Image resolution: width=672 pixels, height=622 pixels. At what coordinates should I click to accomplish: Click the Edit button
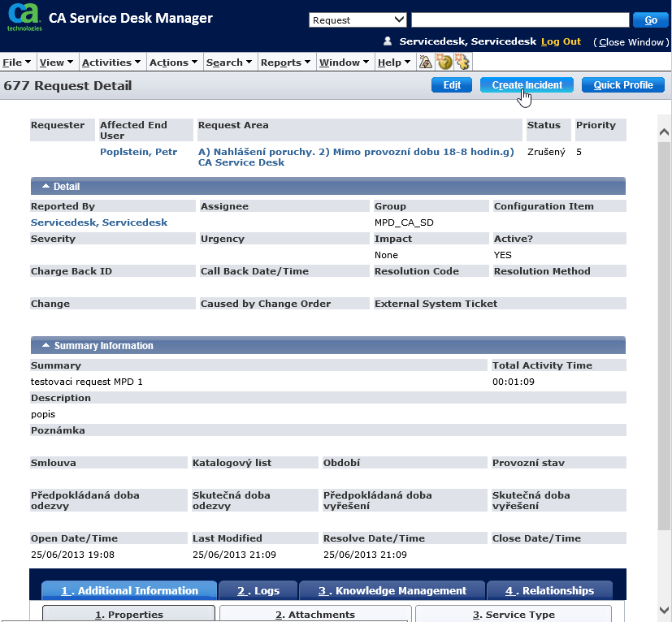(452, 84)
